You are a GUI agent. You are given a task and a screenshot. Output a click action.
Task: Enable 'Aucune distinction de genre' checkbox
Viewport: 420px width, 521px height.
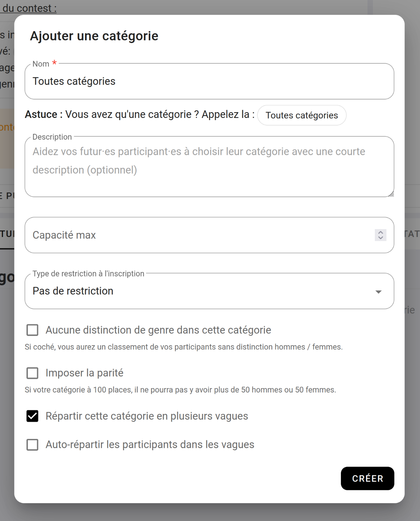[x=33, y=330]
